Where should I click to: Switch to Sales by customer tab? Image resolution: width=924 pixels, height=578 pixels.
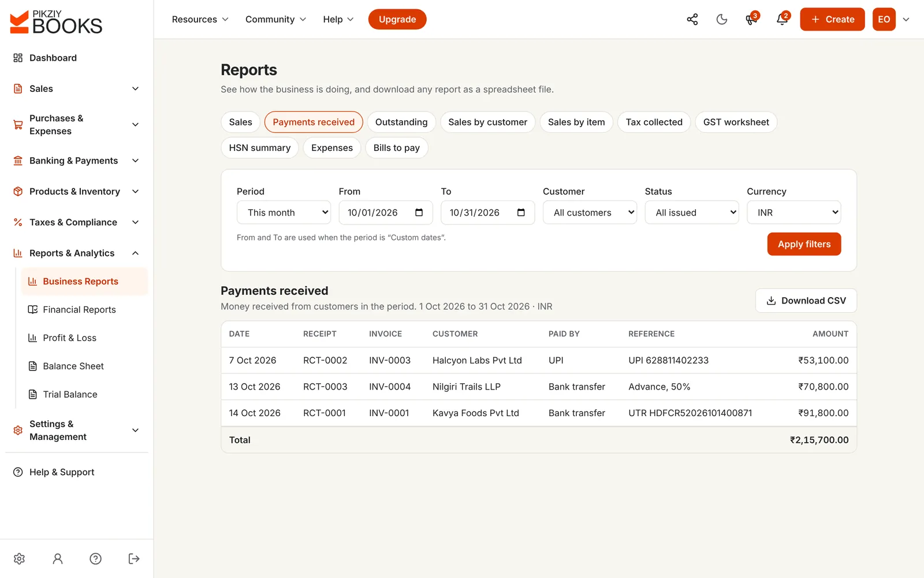(487, 122)
